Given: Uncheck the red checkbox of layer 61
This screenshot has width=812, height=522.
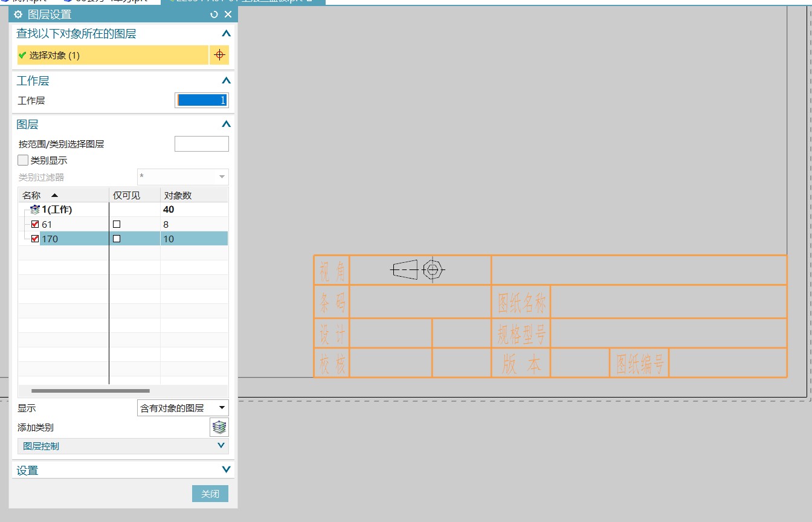Looking at the screenshot, I should pos(35,224).
